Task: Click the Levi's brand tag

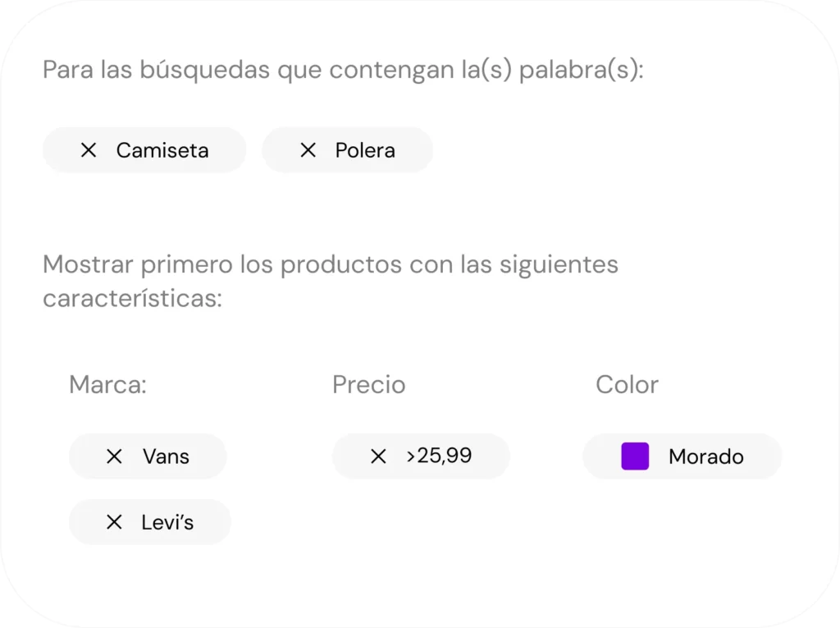Action: coord(149,521)
